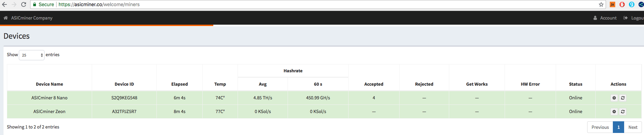Sort by Device ID column
644x135 pixels.
pyautogui.click(x=124, y=84)
